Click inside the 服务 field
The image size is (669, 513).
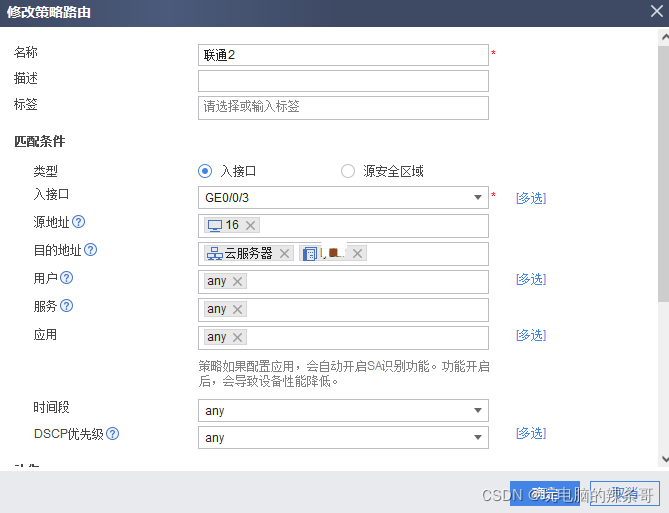[x=343, y=310]
